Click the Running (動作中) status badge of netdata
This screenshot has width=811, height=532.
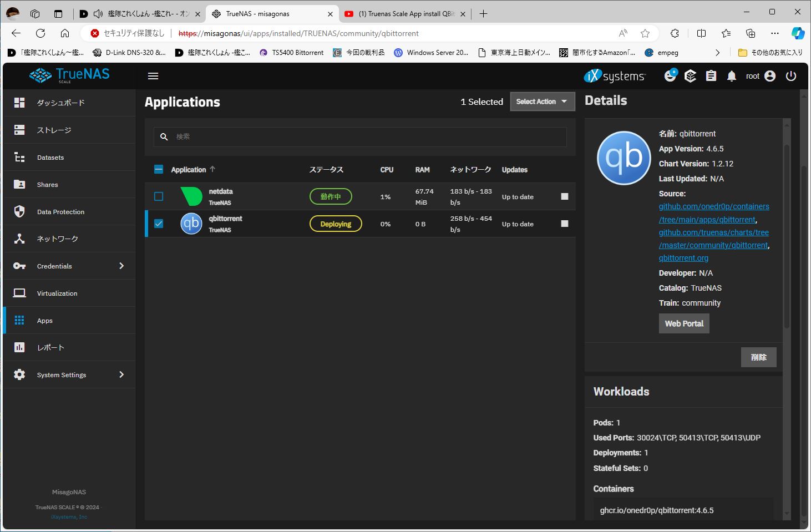(x=331, y=196)
